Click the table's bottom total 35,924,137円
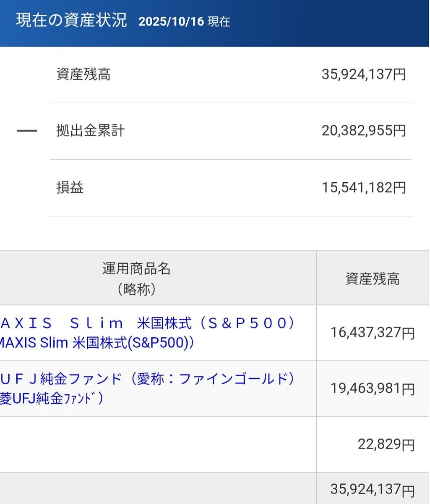Image resolution: width=430 pixels, height=504 pixels. [x=373, y=489]
